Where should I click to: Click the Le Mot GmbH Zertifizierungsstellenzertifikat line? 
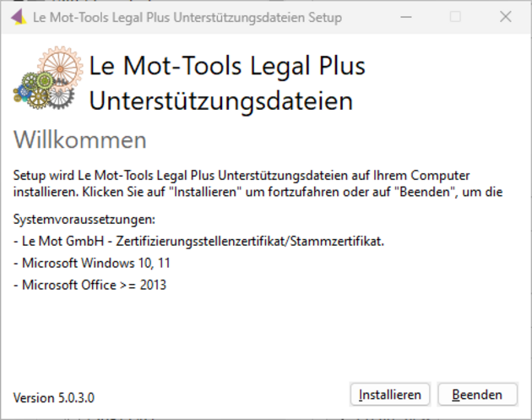pos(198,241)
